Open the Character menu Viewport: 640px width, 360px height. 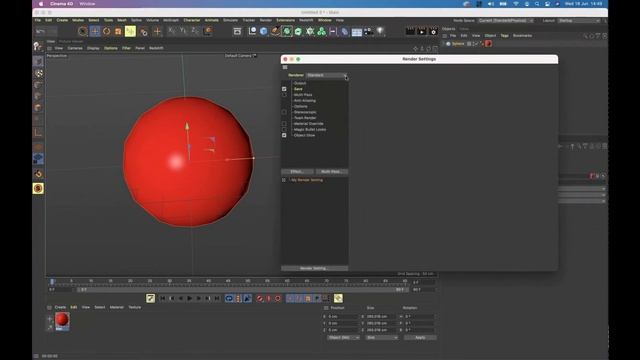pos(192,20)
